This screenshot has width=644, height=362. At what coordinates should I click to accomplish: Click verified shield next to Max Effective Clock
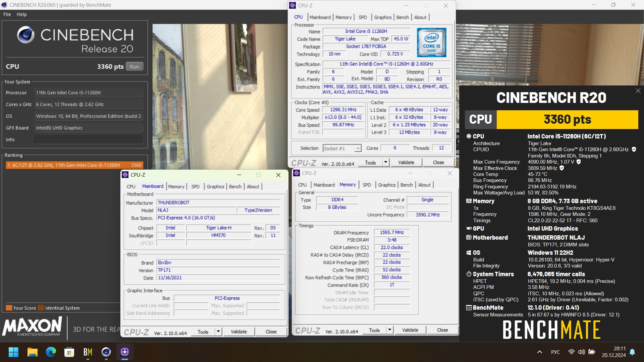[562, 168]
